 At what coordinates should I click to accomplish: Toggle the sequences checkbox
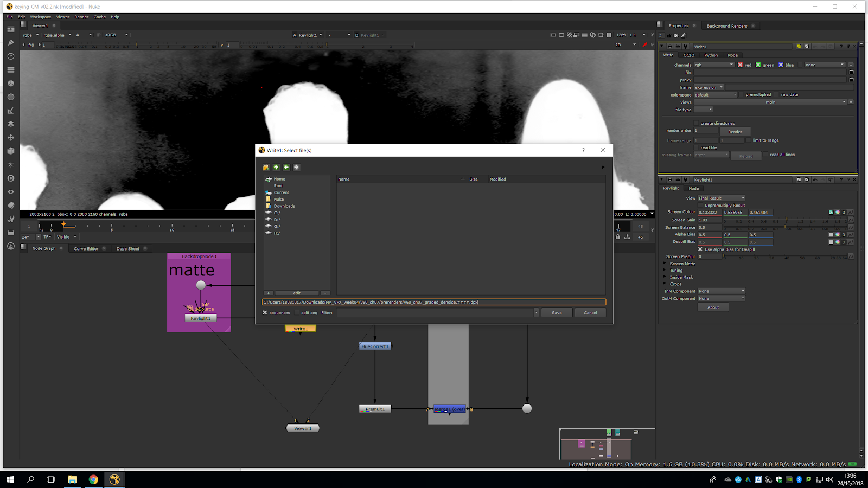pyautogui.click(x=265, y=313)
